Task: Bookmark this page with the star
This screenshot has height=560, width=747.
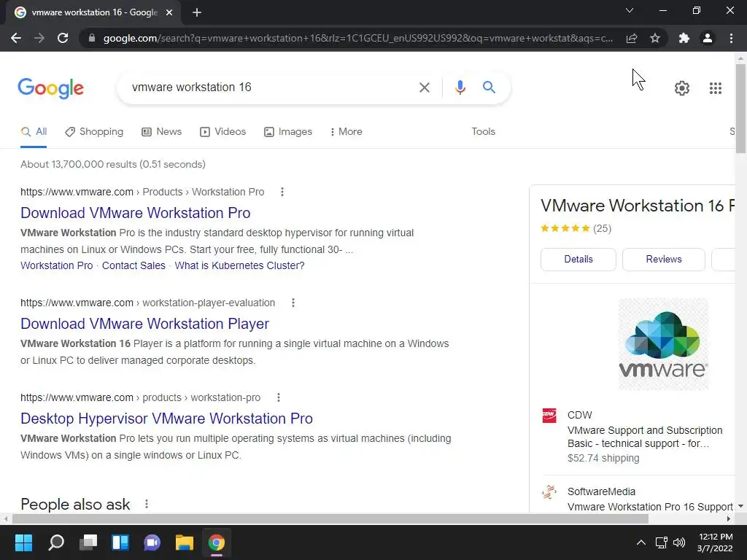Action: [655, 38]
